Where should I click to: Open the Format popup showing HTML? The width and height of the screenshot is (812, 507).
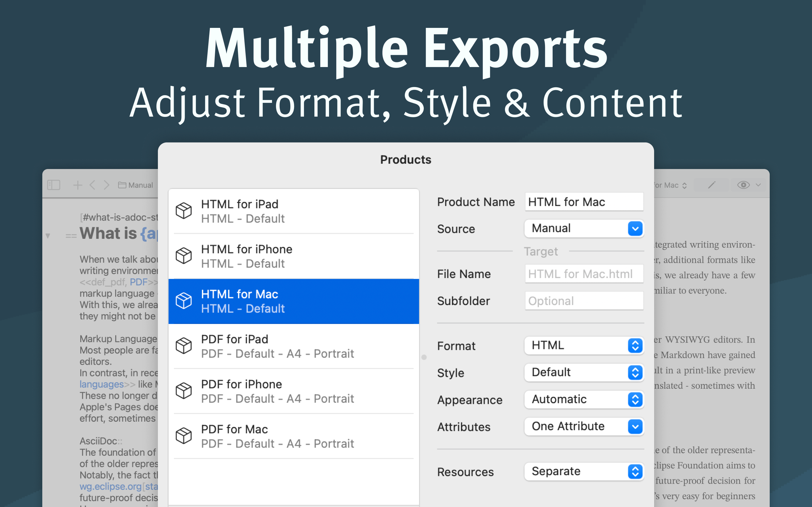(584, 346)
